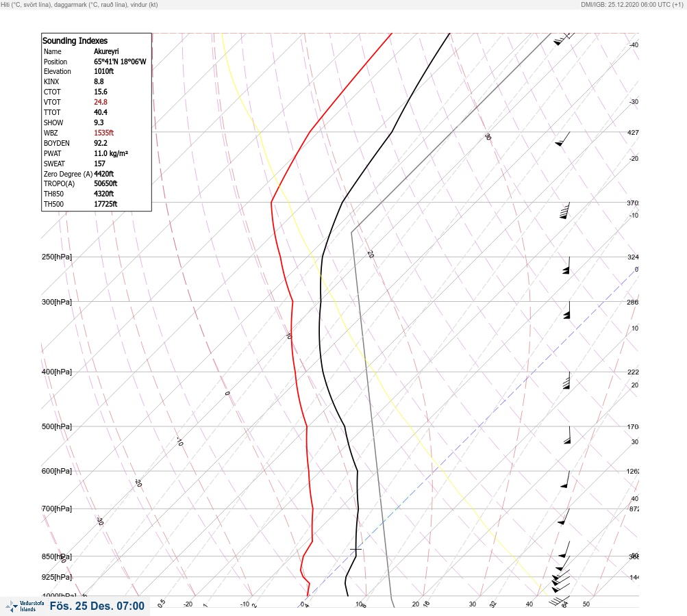Viewport: 687px width, 616px height.
Task: Click the SWEAT value 157
Action: click(x=99, y=164)
